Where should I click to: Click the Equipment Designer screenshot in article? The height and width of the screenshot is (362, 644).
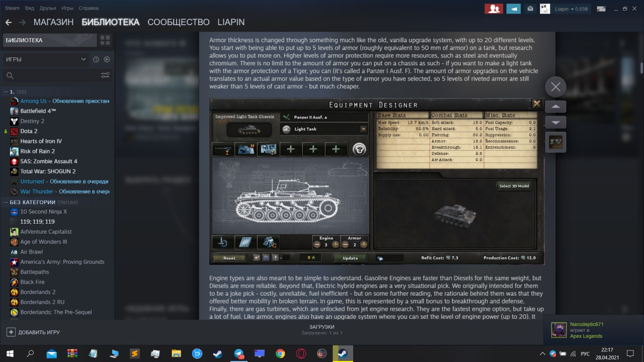click(x=377, y=181)
